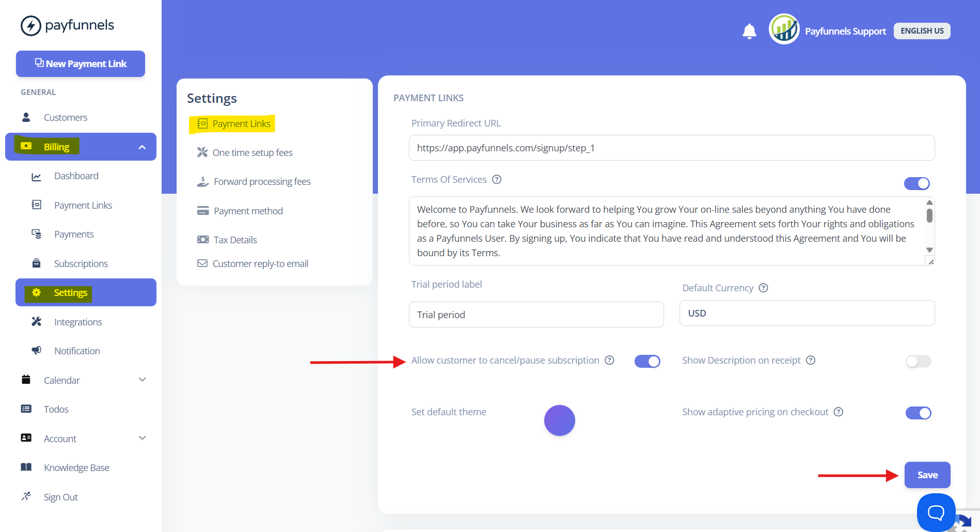Open Subscriptions page from sidebar

coord(81,263)
